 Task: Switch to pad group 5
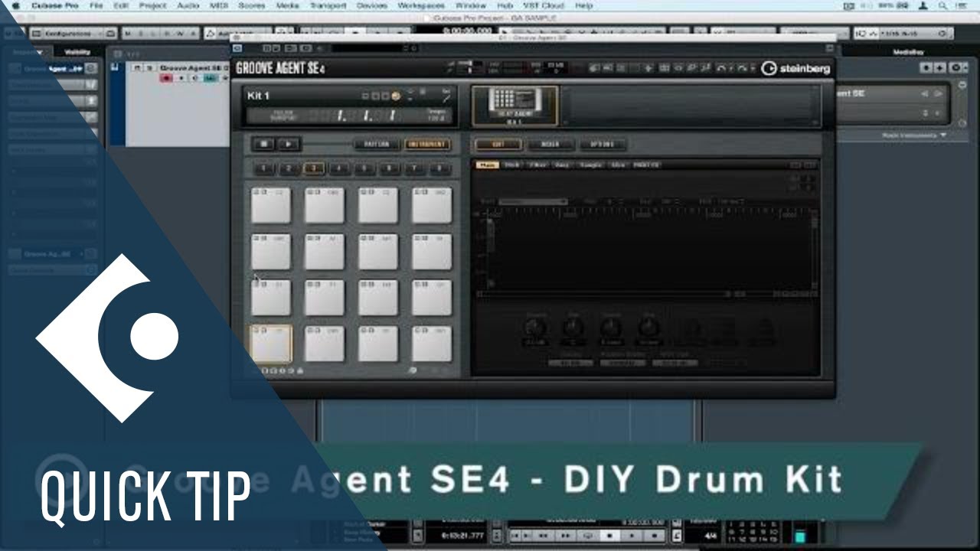coord(364,168)
